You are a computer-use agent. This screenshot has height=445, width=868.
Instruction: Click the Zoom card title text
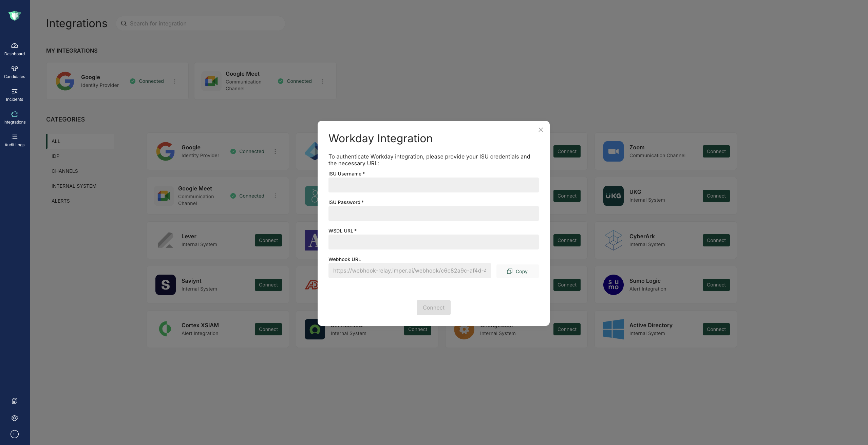click(x=637, y=147)
